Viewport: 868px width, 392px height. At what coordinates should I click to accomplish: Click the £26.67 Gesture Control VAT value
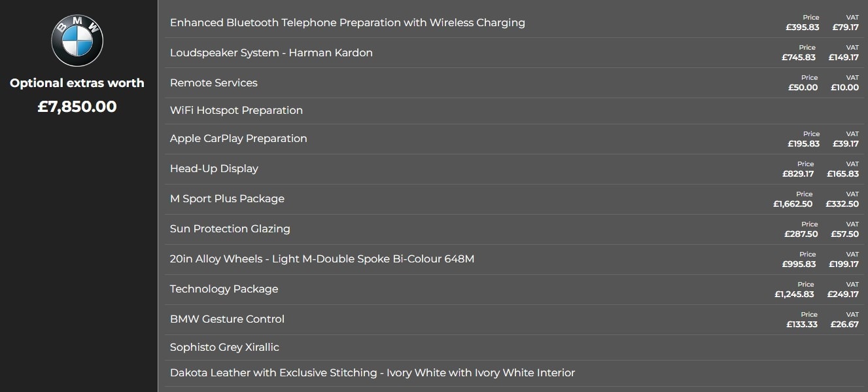844,325
